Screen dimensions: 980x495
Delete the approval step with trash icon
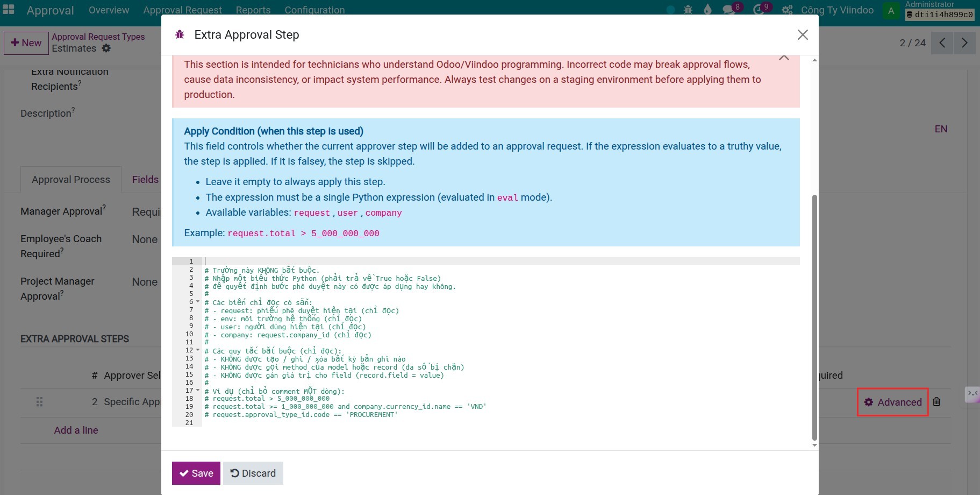coord(936,402)
